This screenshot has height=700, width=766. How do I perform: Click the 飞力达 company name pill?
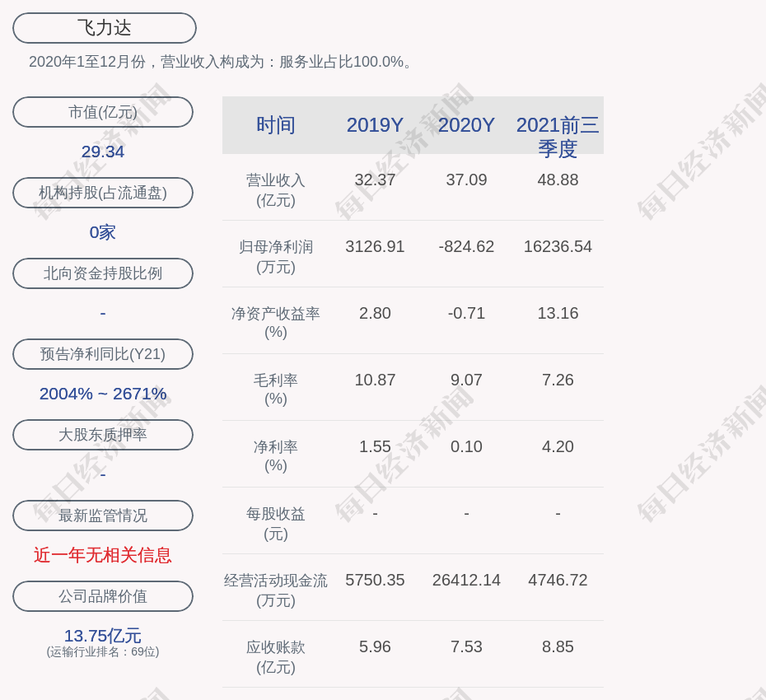[x=105, y=28]
